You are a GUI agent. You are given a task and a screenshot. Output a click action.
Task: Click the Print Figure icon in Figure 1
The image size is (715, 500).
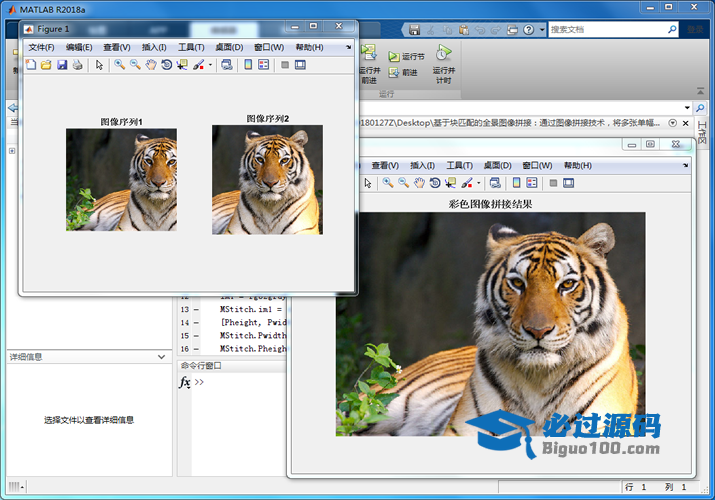77,65
